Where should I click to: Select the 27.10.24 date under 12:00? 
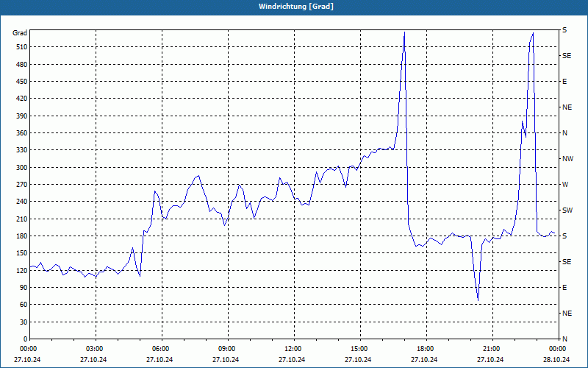point(292,359)
